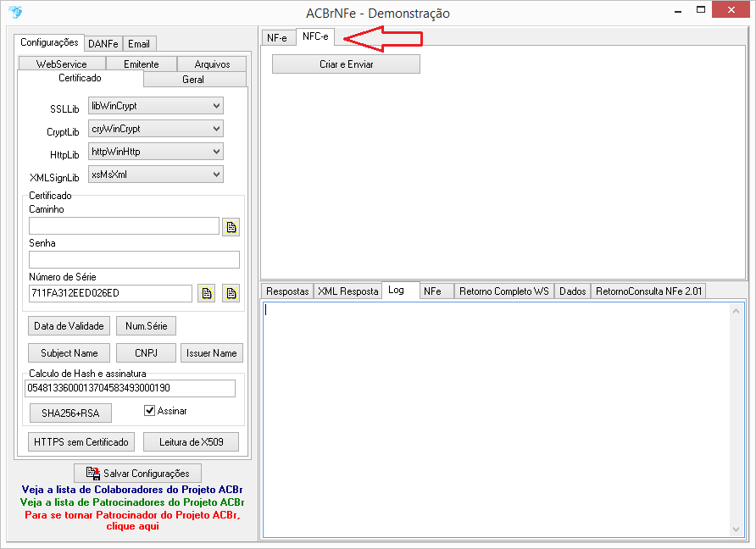Focus the Caminho certificate path field
Image resolution: width=756 pixels, height=549 pixels.
(x=124, y=225)
